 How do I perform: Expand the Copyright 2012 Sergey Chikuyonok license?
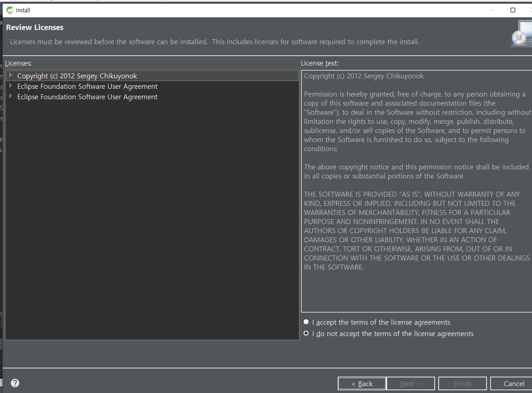[10, 75]
